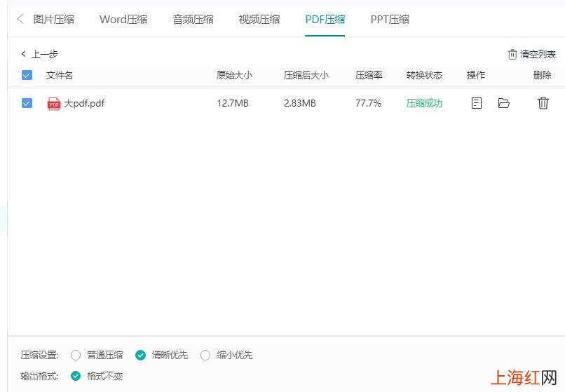Click the 77.7% compression ratio value
Screen dimensions: 565x392
click(x=368, y=104)
